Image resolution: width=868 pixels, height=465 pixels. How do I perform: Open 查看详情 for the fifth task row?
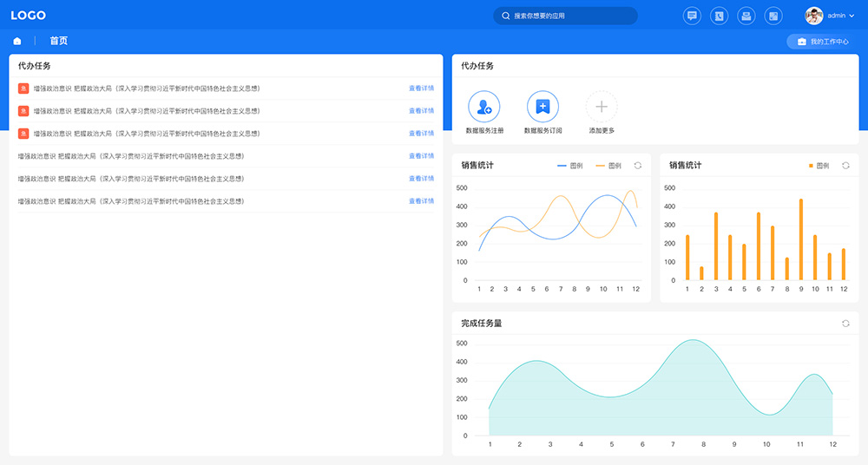coord(421,179)
